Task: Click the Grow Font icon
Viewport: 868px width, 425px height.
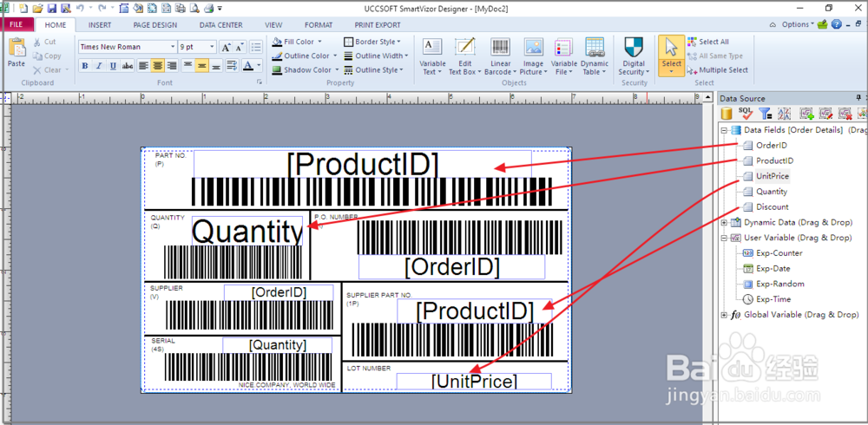Action: (226, 47)
